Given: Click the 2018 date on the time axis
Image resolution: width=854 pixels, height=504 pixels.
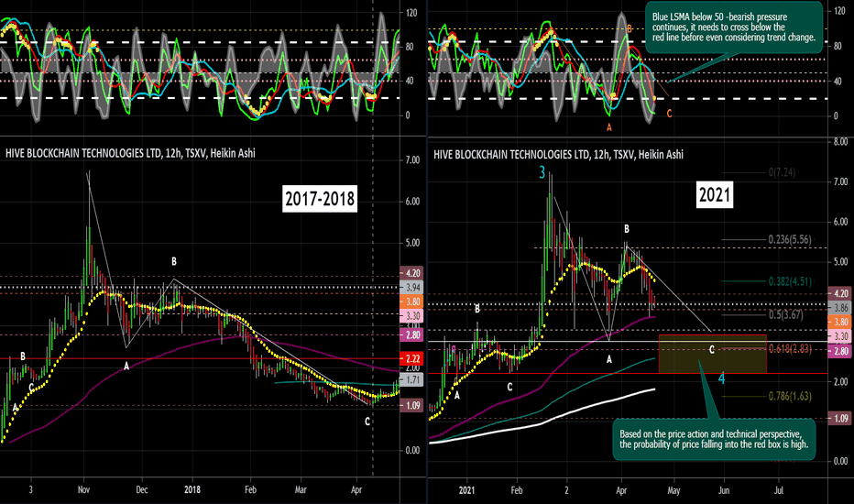Looking at the screenshot, I should (x=192, y=489).
